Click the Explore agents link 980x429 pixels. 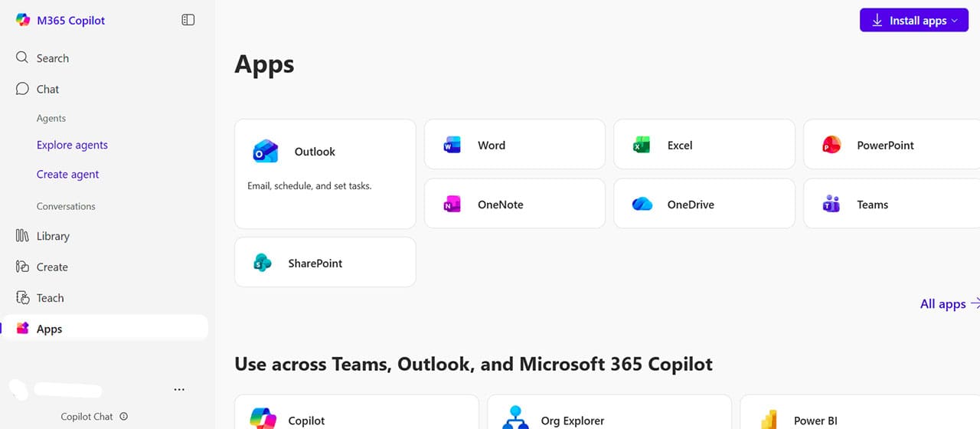coord(72,145)
